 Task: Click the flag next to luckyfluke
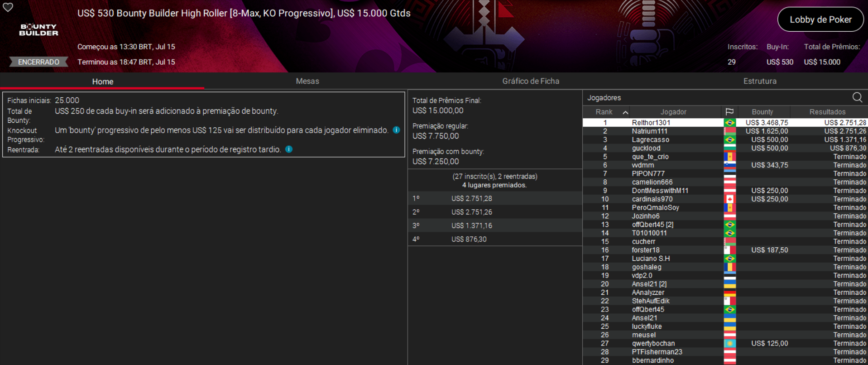point(729,327)
